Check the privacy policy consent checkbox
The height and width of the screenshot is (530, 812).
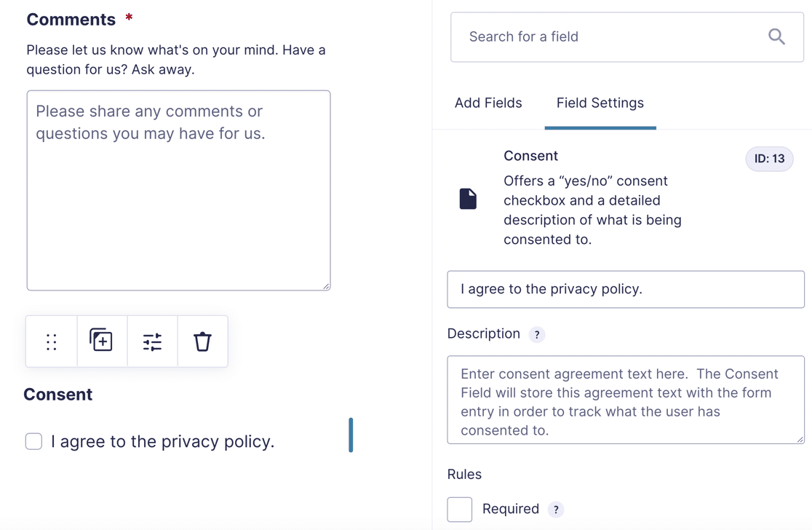(x=33, y=441)
